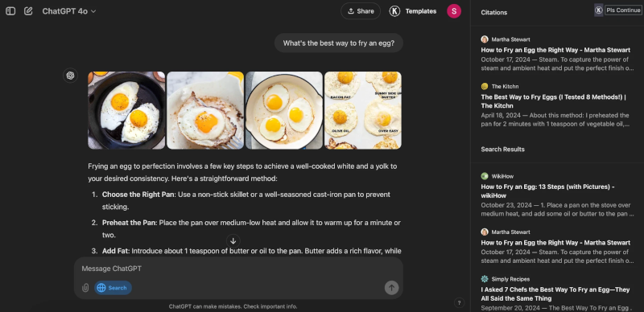Viewport: 644px width, 312px height.
Task: Open the ChatGPT 4o model dropdown
Action: [69, 11]
